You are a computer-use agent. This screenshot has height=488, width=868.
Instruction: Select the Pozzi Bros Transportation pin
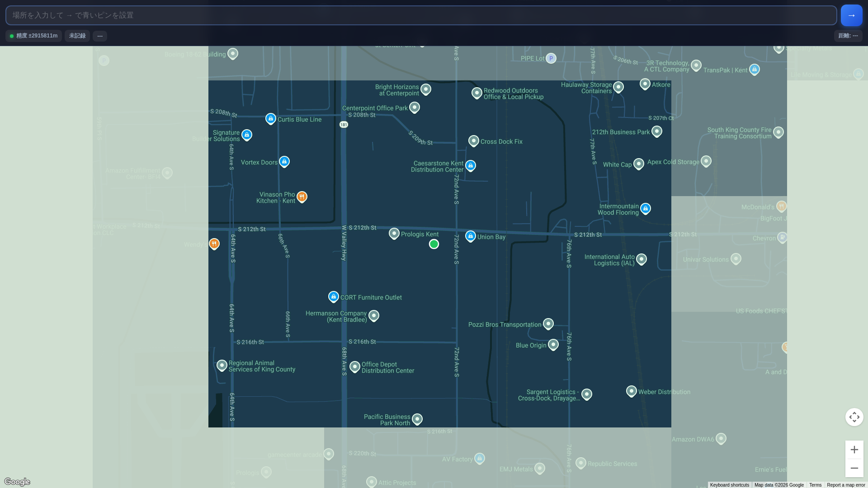click(x=548, y=324)
